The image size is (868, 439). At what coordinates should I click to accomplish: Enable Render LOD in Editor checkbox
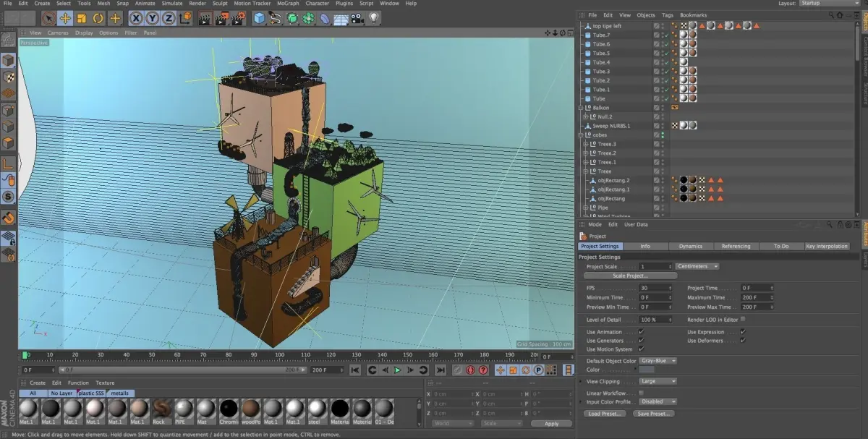pyautogui.click(x=743, y=319)
